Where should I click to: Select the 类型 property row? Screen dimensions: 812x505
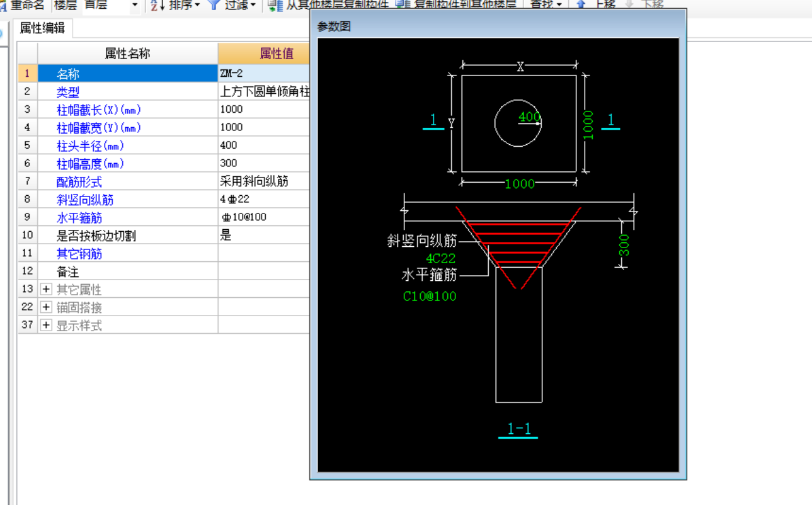tap(127, 92)
